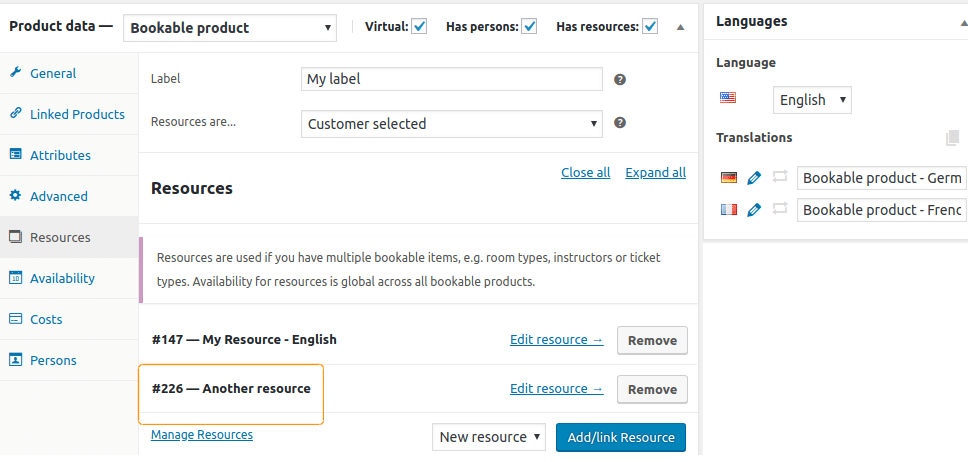Click the sync arrows icon for French translation

click(780, 209)
